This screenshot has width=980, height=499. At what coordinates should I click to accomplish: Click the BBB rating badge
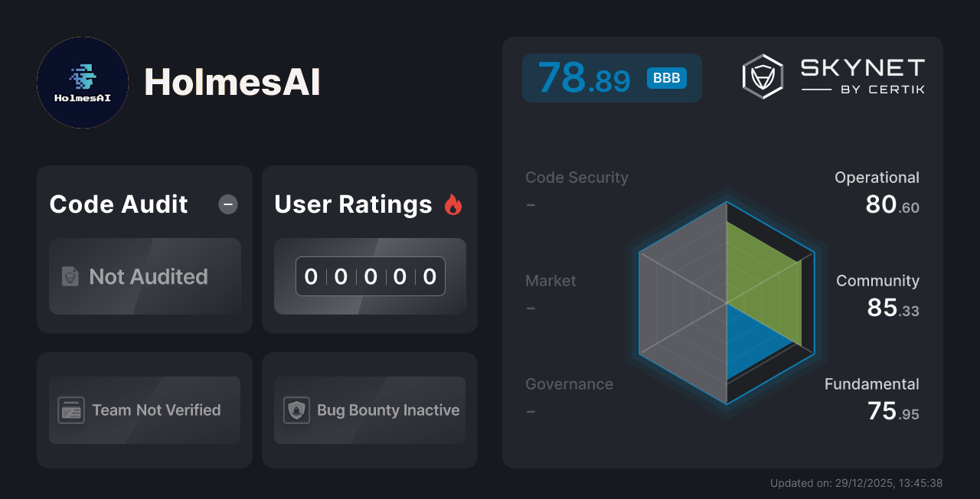click(x=665, y=77)
